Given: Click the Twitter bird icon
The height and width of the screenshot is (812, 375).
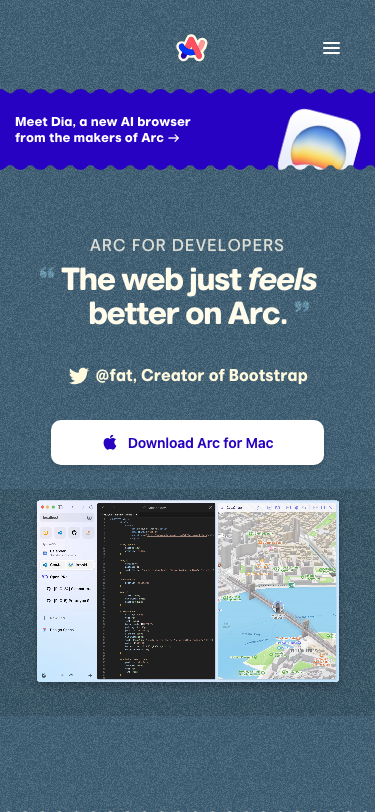Looking at the screenshot, I should [x=79, y=376].
